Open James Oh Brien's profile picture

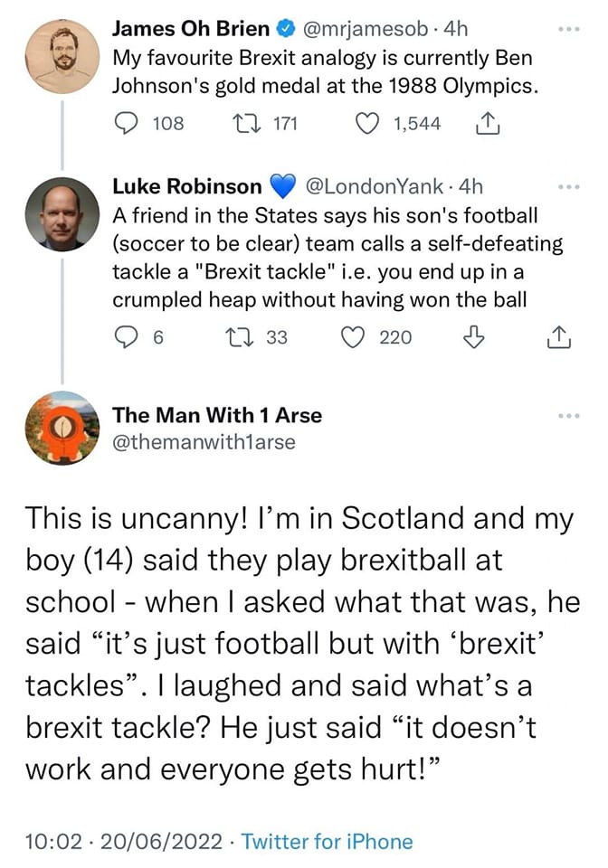pyautogui.click(x=62, y=56)
